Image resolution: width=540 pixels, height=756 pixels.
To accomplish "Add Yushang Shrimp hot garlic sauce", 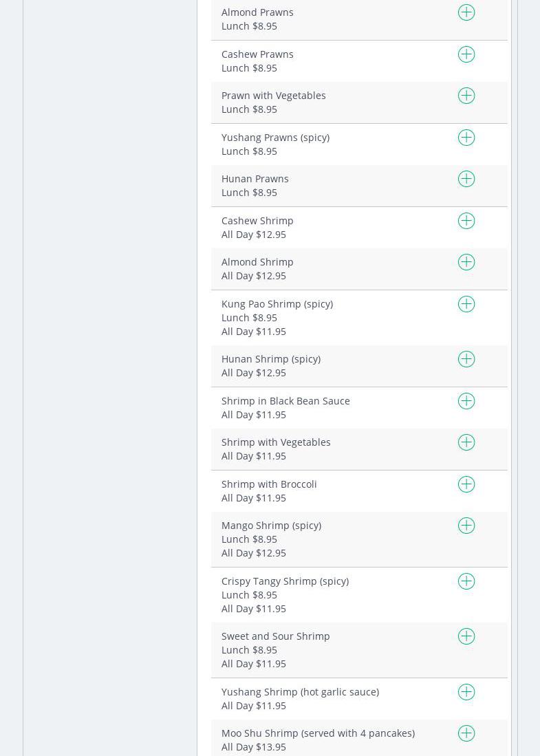I will pyautogui.click(x=466, y=692).
